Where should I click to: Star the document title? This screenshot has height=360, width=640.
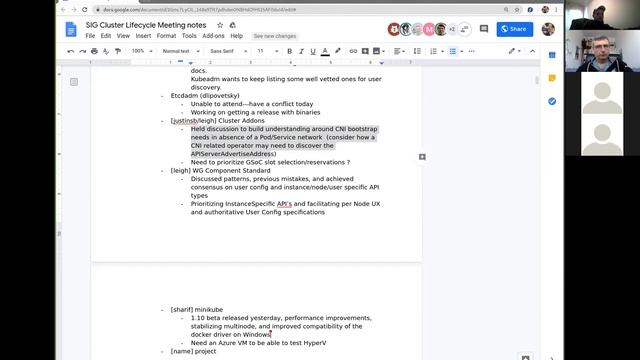coord(220,25)
